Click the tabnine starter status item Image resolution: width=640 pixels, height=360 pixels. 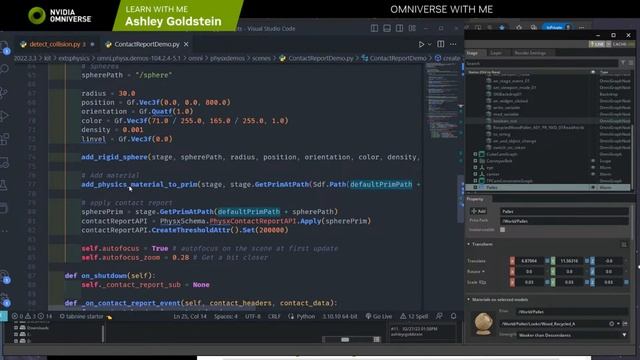[85, 316]
